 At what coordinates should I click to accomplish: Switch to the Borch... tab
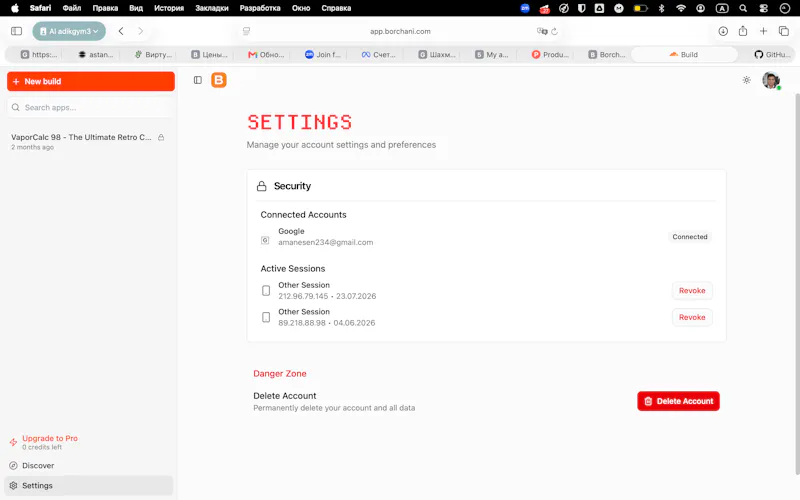607,55
